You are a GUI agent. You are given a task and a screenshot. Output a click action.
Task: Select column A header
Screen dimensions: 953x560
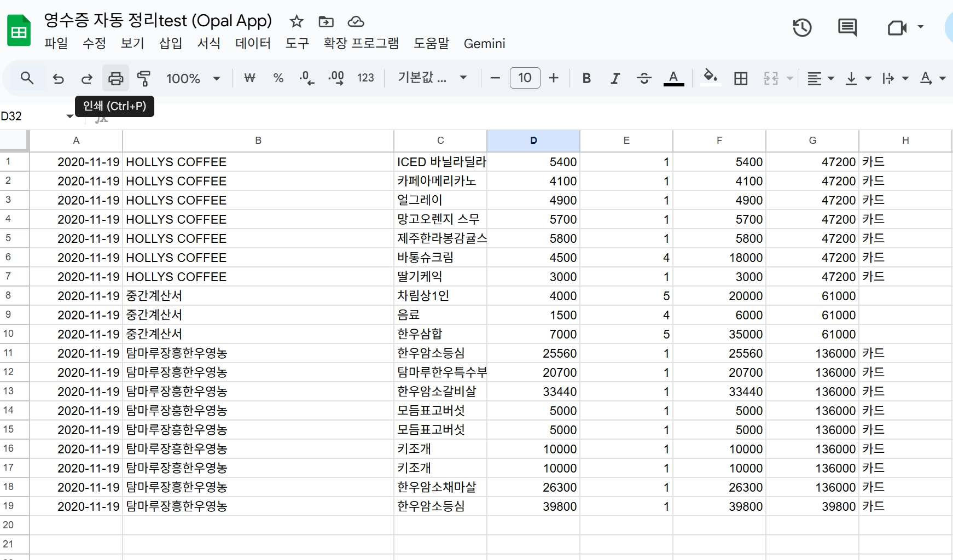point(76,141)
